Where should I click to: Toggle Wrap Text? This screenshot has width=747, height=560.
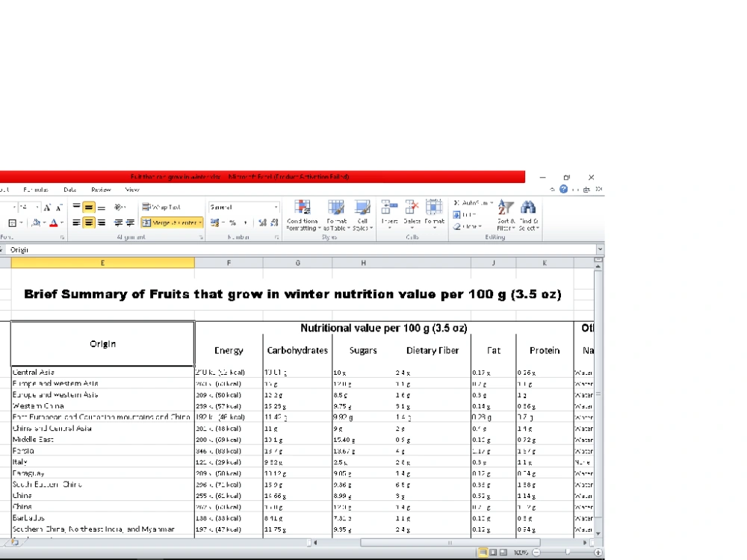coord(161,207)
